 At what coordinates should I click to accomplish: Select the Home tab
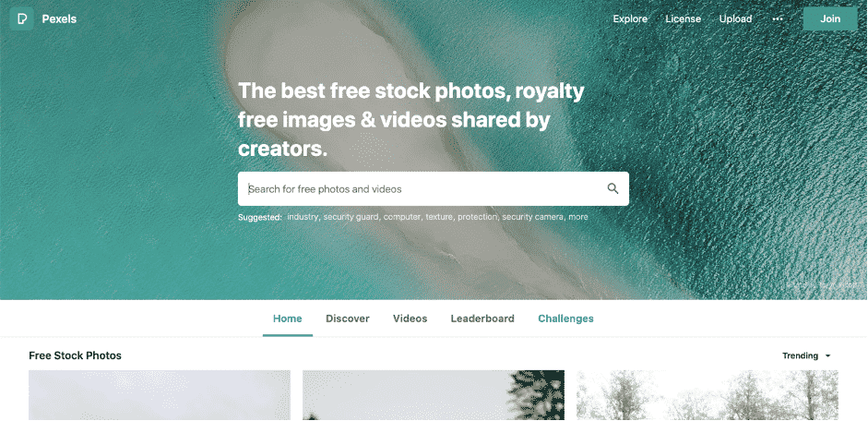tap(287, 319)
